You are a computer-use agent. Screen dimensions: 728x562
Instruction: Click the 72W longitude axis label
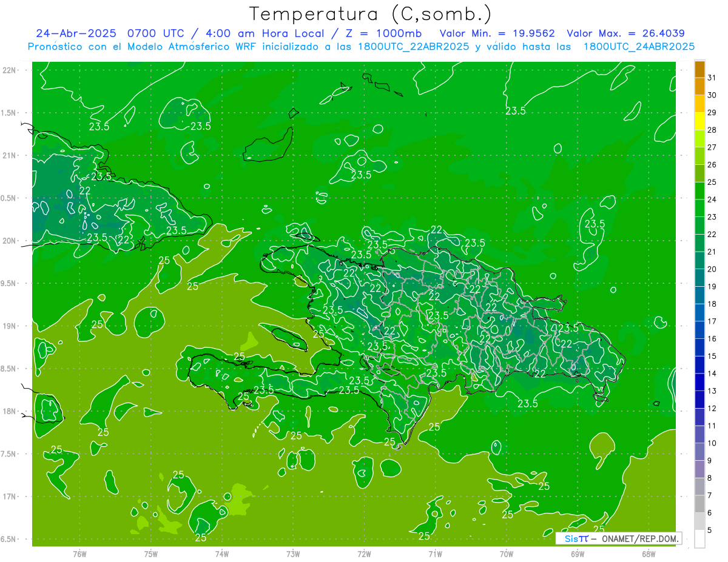click(x=364, y=554)
